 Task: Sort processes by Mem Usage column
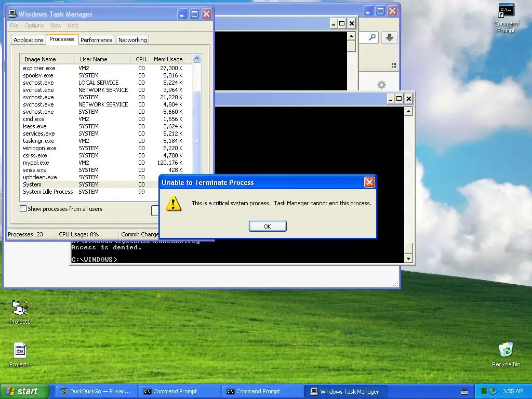(x=168, y=59)
